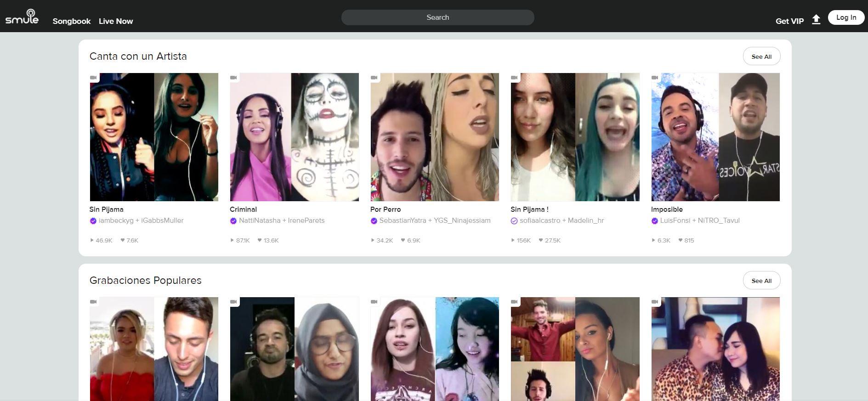Click the song title Por Perro
Screen dimensions: 868x401
(x=386, y=209)
